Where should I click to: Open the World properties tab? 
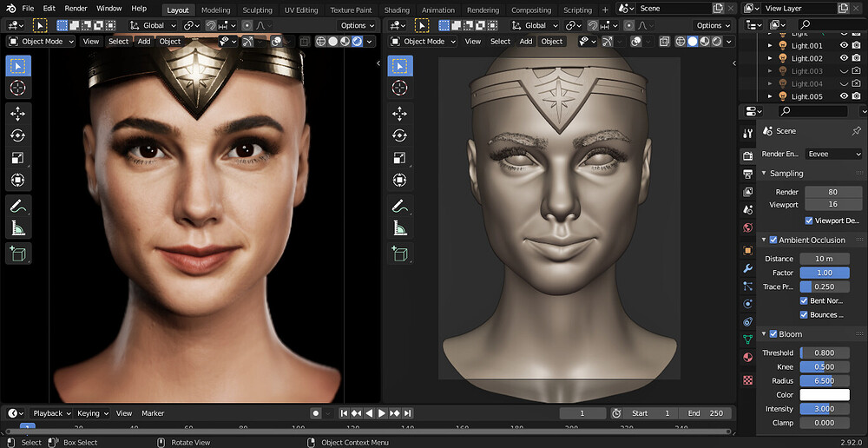tap(748, 227)
